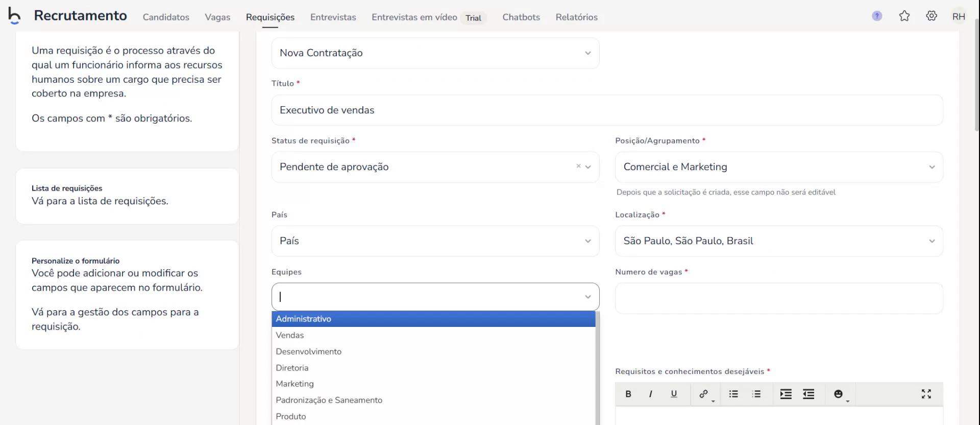Image resolution: width=980 pixels, height=425 pixels.
Task: Toggle underline in the requirements editor
Action: 674,394
